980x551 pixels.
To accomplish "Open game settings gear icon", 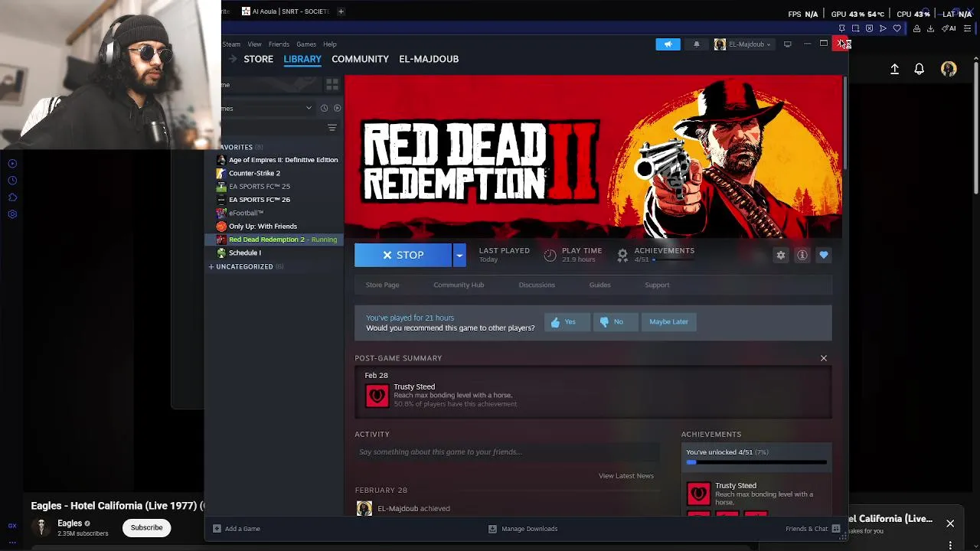I will (x=780, y=256).
